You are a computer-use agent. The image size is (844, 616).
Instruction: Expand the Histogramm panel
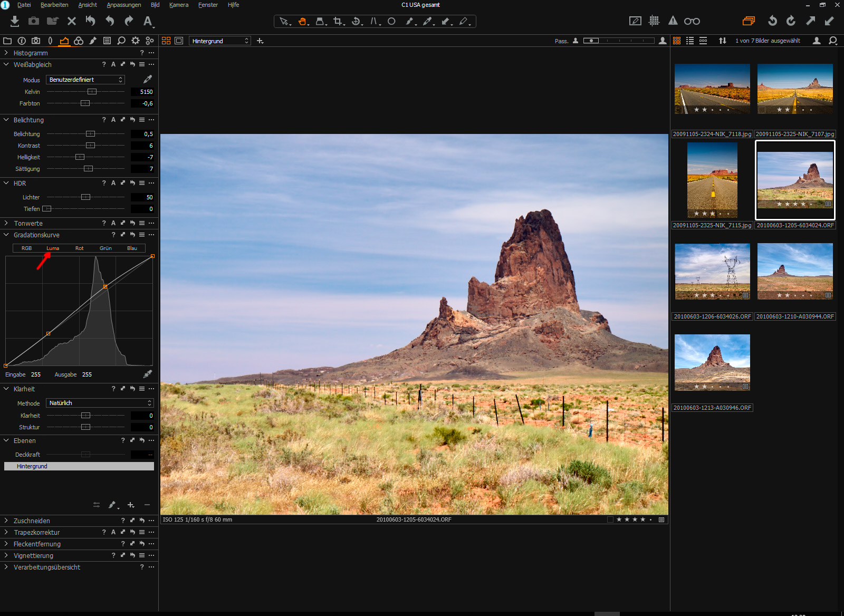(6, 53)
